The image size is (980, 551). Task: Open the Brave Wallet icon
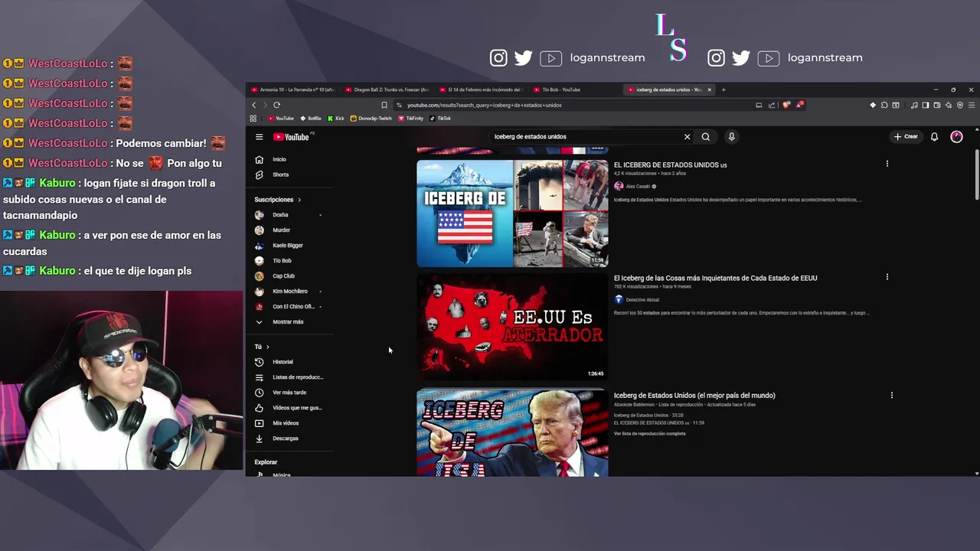click(x=936, y=105)
